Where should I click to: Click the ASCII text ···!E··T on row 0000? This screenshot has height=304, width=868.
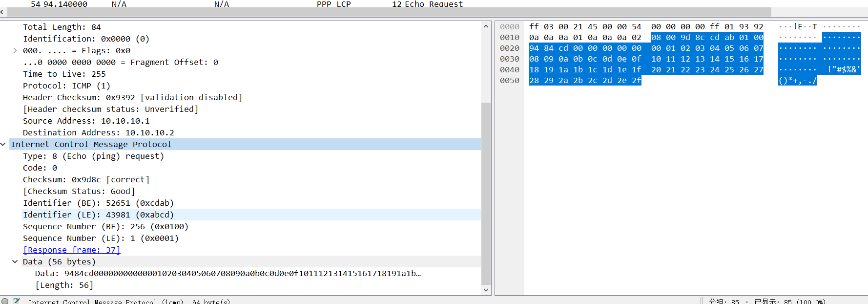pyautogui.click(x=798, y=27)
